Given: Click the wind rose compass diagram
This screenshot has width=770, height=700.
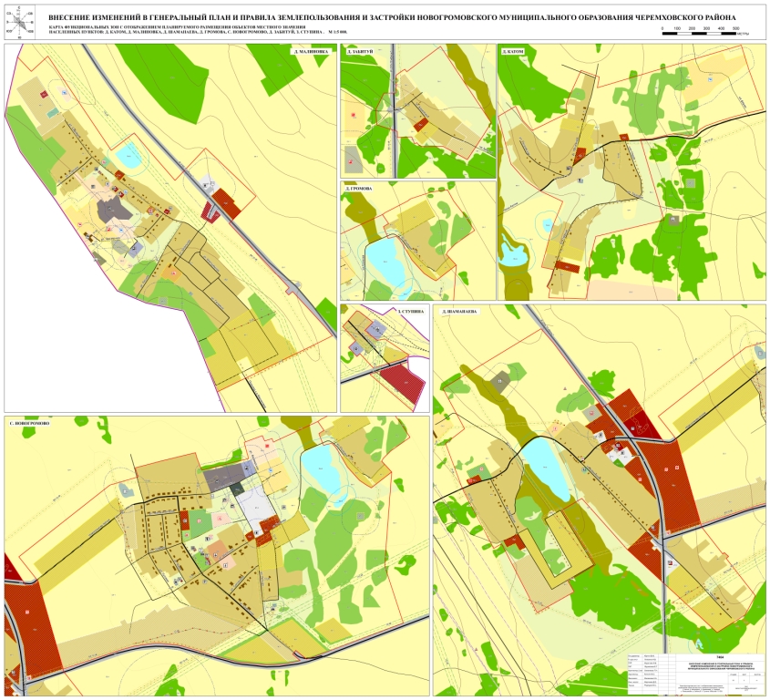Looking at the screenshot, I should [x=20, y=23].
